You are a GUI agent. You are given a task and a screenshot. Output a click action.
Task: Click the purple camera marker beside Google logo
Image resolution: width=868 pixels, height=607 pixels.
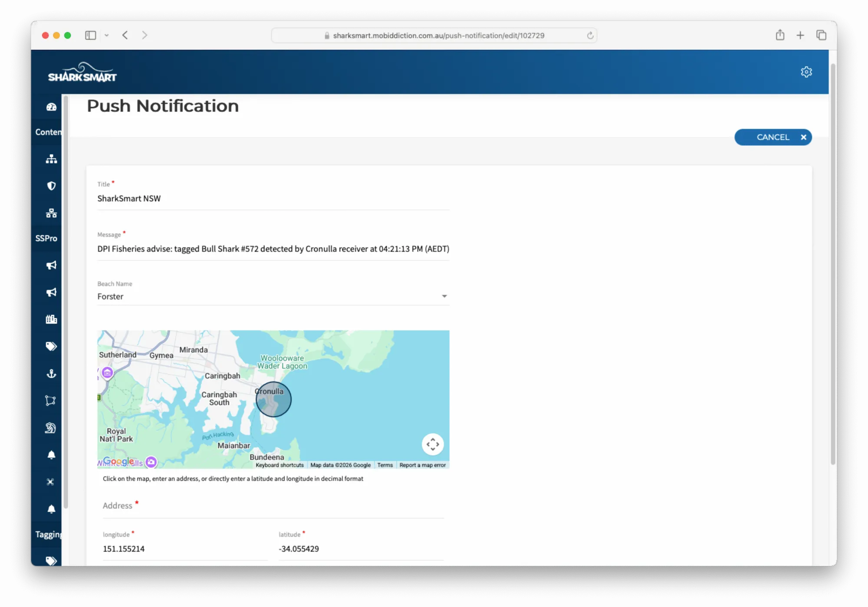151,462
